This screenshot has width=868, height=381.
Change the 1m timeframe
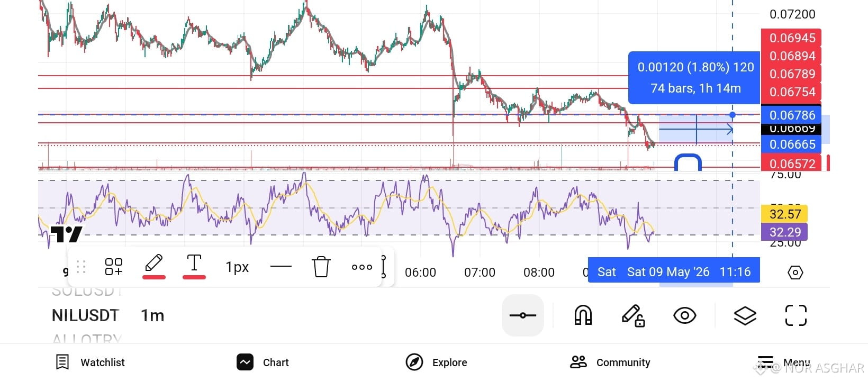(x=152, y=315)
